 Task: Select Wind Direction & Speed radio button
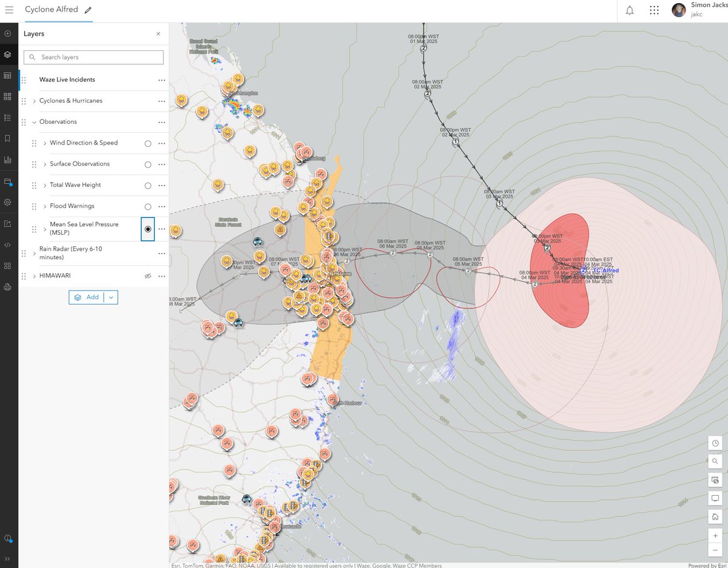[x=147, y=144]
